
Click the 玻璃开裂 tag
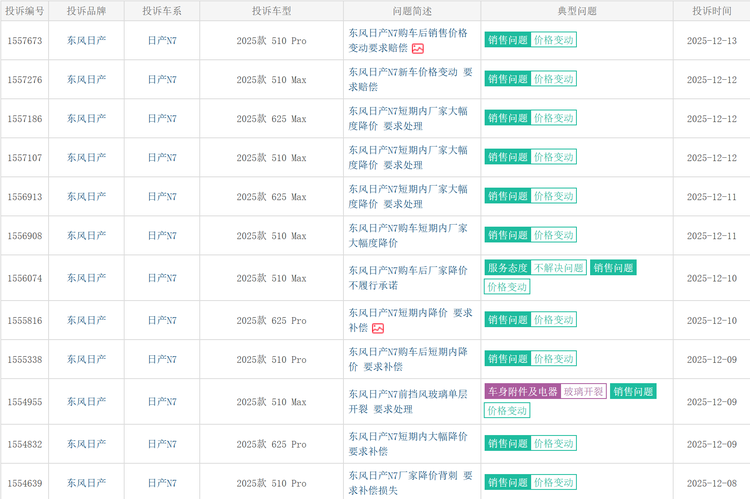pos(583,392)
